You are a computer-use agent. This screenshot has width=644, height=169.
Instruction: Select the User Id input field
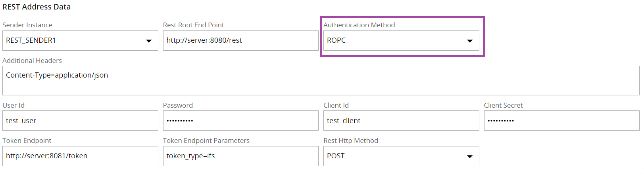tap(80, 121)
